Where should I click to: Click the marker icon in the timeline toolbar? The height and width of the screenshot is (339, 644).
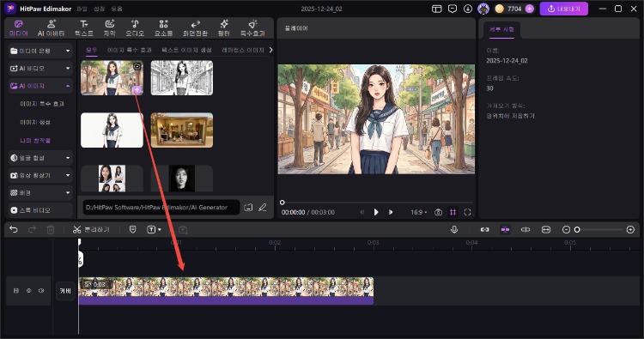pos(132,229)
